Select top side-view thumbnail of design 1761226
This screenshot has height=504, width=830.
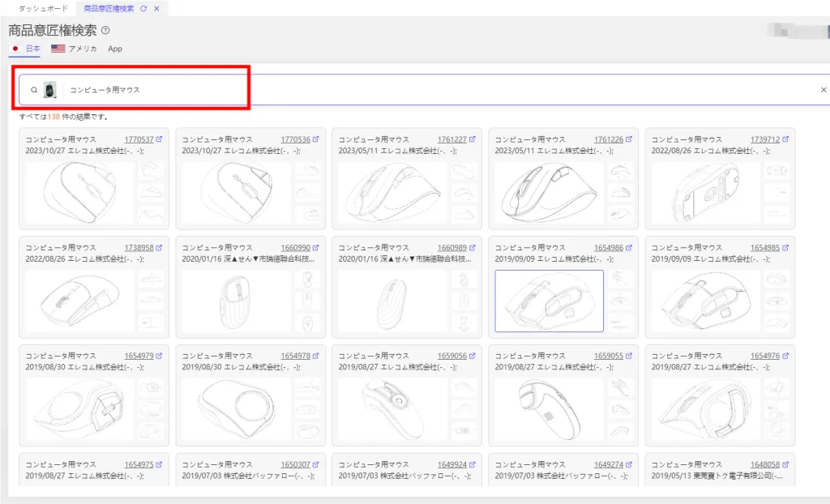620,171
